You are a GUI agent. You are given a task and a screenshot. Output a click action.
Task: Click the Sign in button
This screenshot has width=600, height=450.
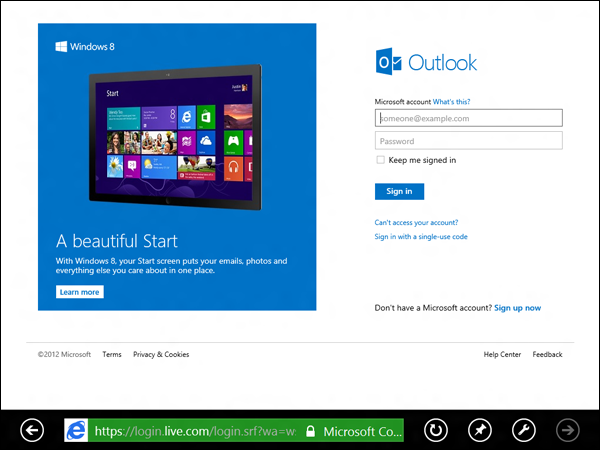tap(399, 191)
